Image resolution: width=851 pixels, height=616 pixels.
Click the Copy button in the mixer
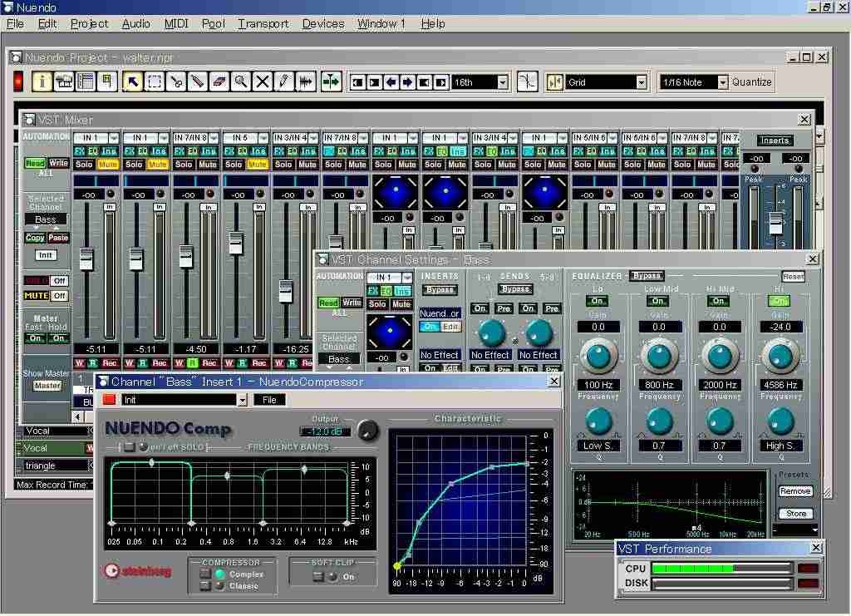tap(35, 238)
